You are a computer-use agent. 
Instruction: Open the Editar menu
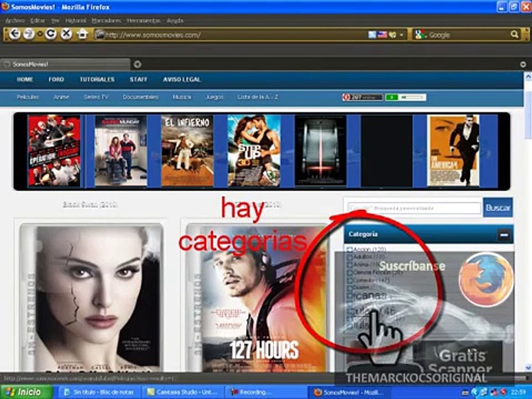[37, 21]
